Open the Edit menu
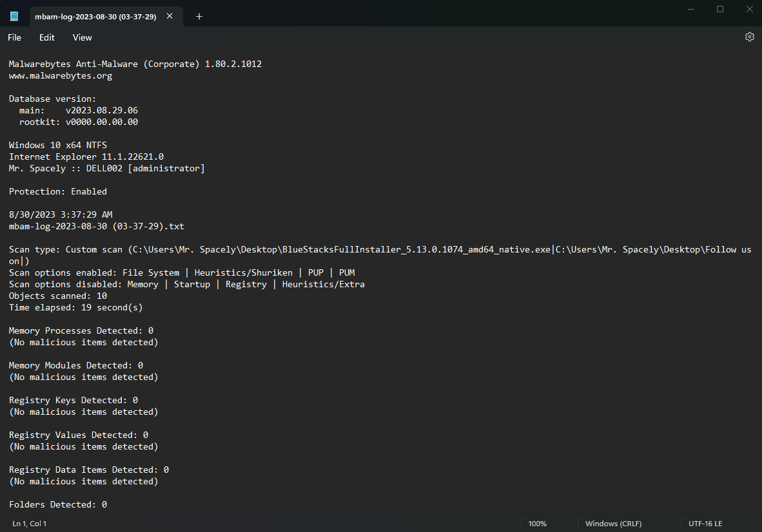 pyautogui.click(x=46, y=37)
